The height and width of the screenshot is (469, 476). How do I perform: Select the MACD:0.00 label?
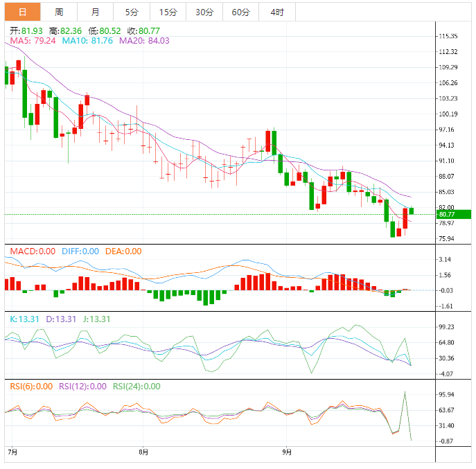(x=31, y=251)
